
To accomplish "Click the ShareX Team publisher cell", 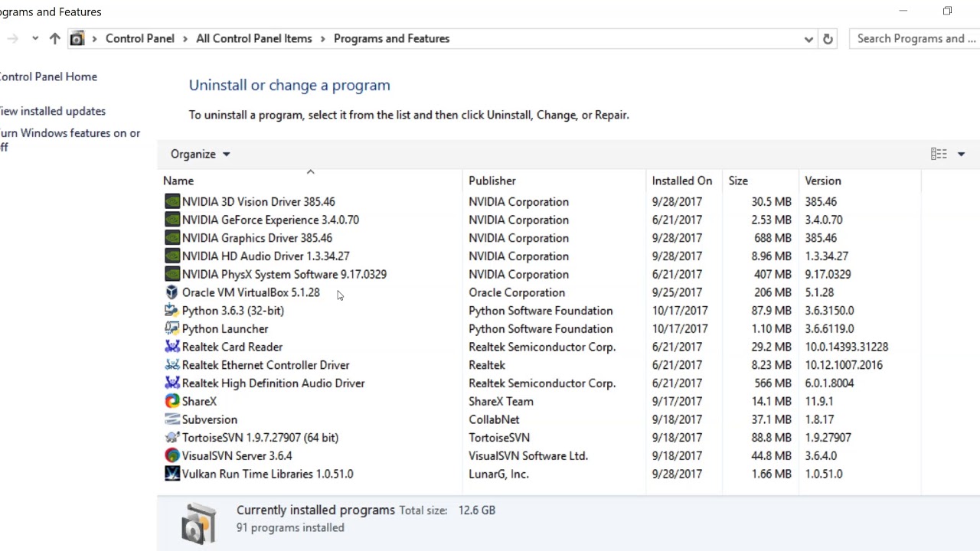I will pyautogui.click(x=501, y=401).
